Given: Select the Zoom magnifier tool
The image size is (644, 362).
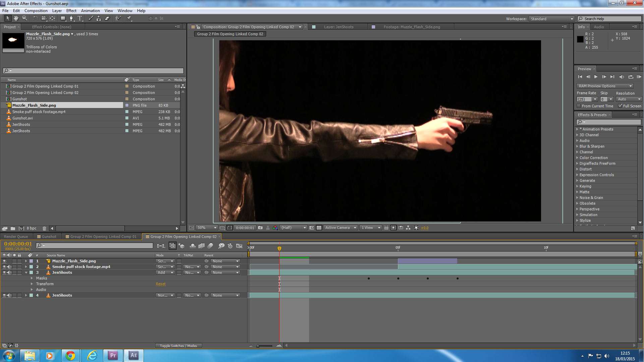Looking at the screenshot, I should (24, 18).
